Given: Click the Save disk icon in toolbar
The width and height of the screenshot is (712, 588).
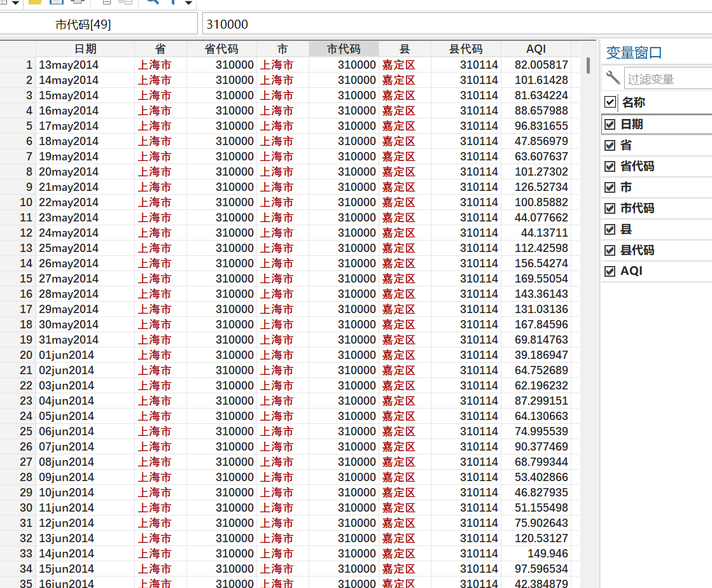Looking at the screenshot, I should 57,2.
